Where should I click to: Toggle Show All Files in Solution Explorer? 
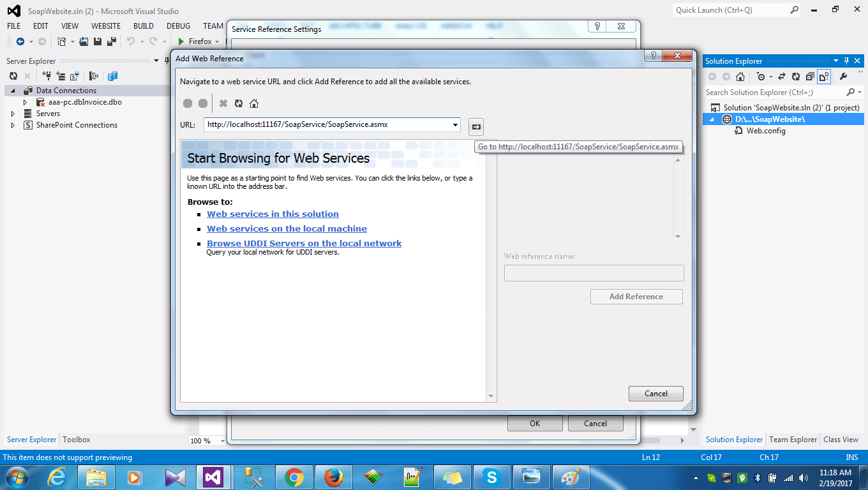click(824, 77)
